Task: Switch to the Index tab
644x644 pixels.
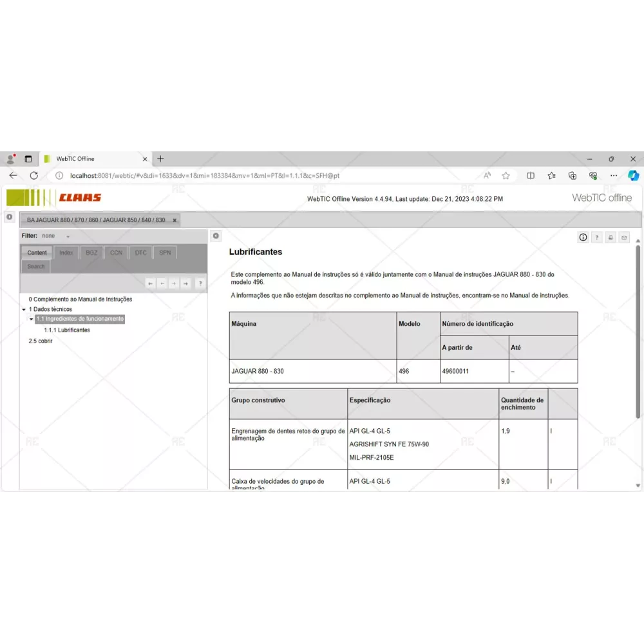Action: tap(66, 253)
